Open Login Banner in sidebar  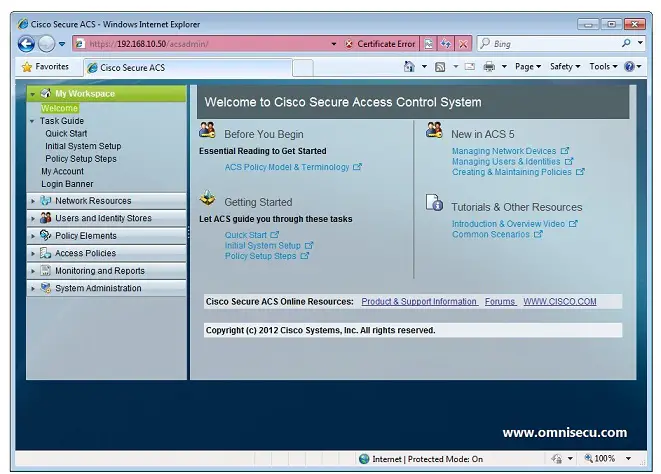point(67,184)
